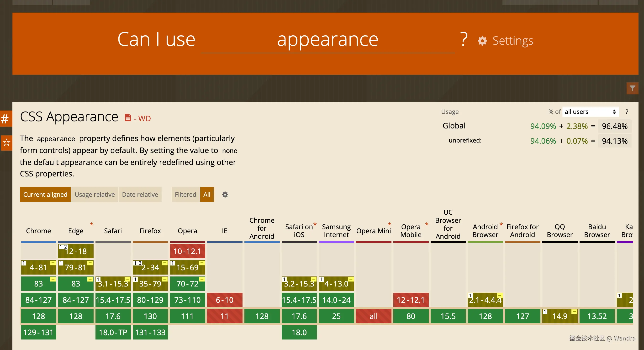This screenshot has width=644, height=350.
Task: Click Opera 15-69 version cell
Action: tap(188, 267)
